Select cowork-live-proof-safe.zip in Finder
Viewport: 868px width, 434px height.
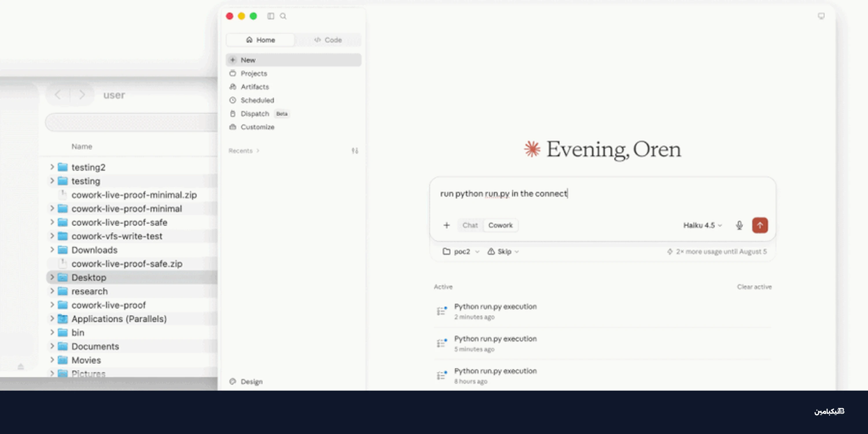coord(127,264)
